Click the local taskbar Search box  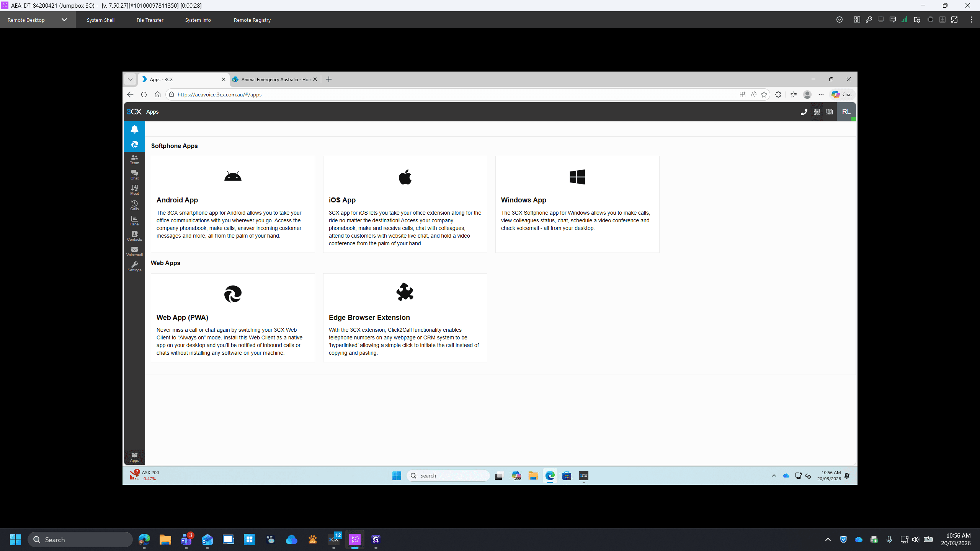[x=80, y=540]
